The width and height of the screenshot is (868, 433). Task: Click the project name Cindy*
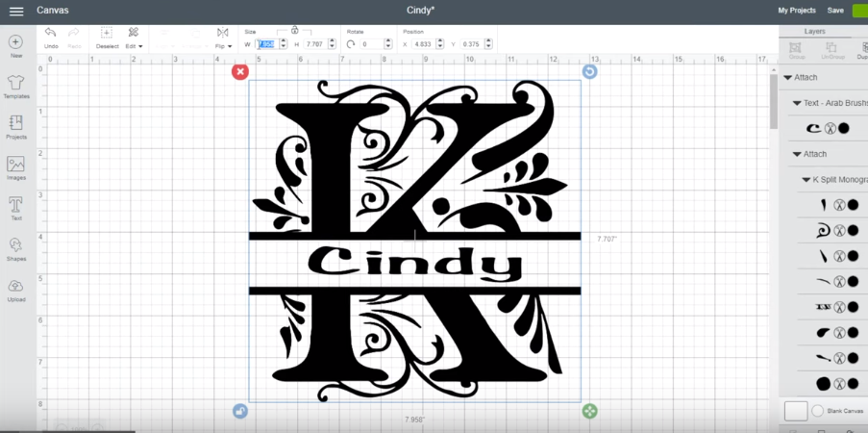(x=421, y=11)
